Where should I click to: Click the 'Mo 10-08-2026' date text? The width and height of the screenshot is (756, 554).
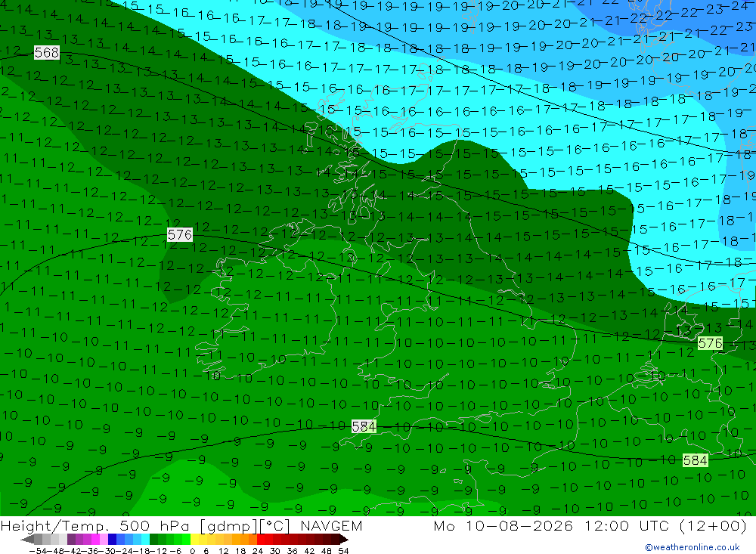pyautogui.click(x=503, y=526)
